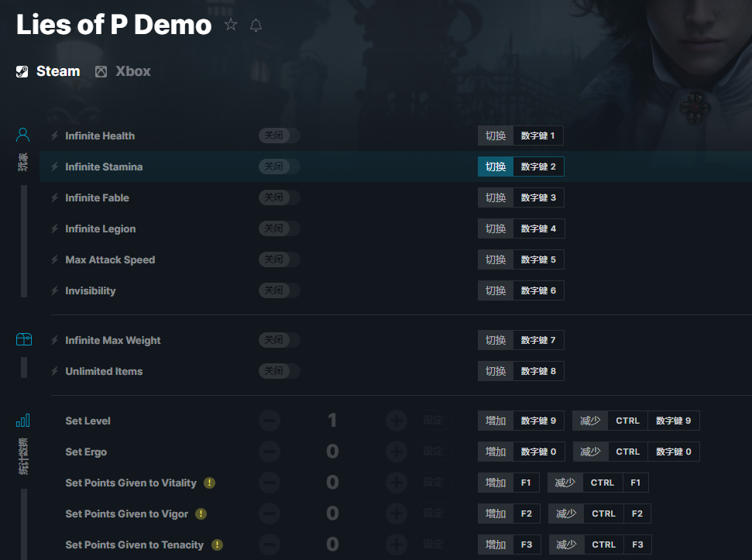Click 设定 button in Set Ergo row
752x560 pixels.
433,452
